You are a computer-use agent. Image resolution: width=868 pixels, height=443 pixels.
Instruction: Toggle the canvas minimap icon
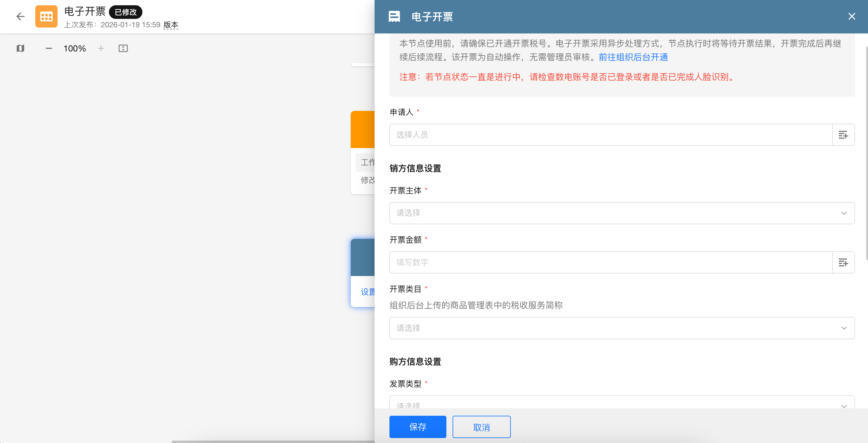pos(20,48)
